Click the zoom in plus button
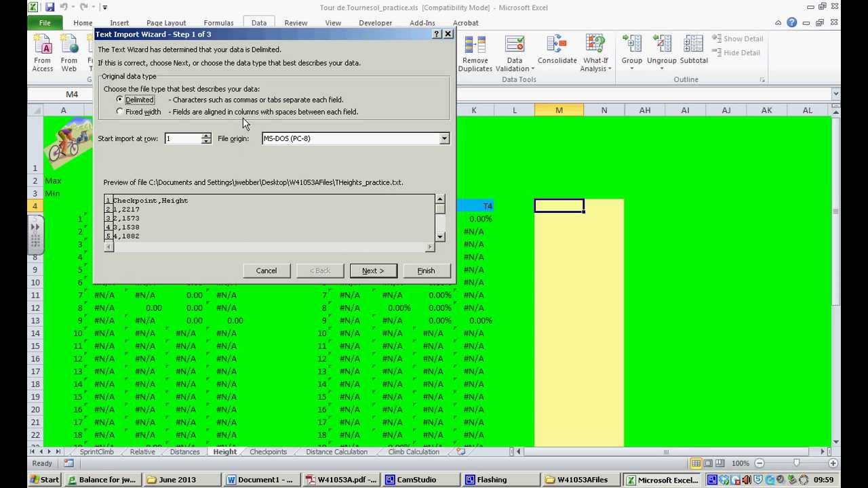Viewport: 868px width, 488px height. [x=833, y=464]
